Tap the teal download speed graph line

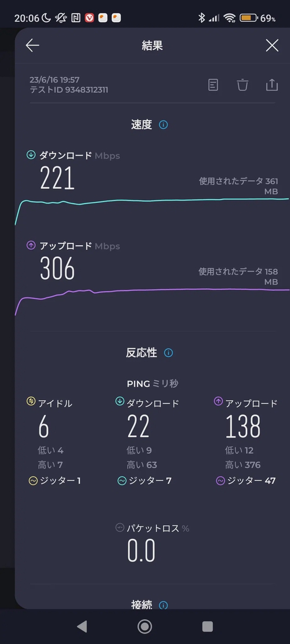click(x=152, y=201)
